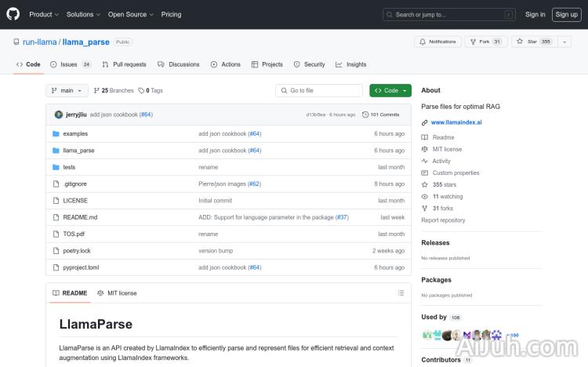Click jerryjliu's avatar in latest commit

59,114
